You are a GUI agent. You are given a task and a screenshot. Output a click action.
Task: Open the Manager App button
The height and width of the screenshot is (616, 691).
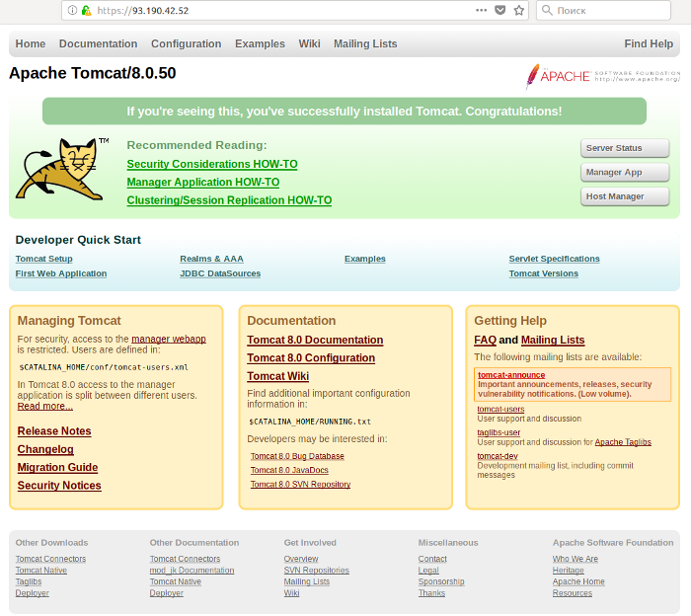pos(625,173)
